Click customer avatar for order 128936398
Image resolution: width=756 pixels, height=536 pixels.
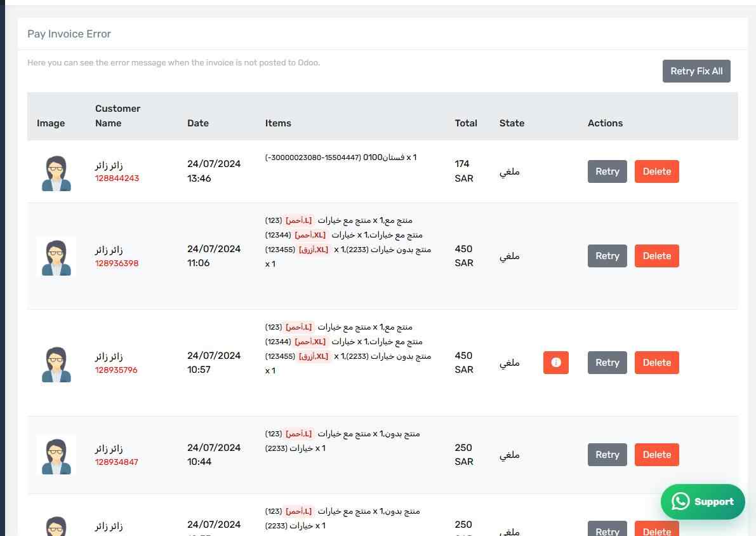pos(56,258)
